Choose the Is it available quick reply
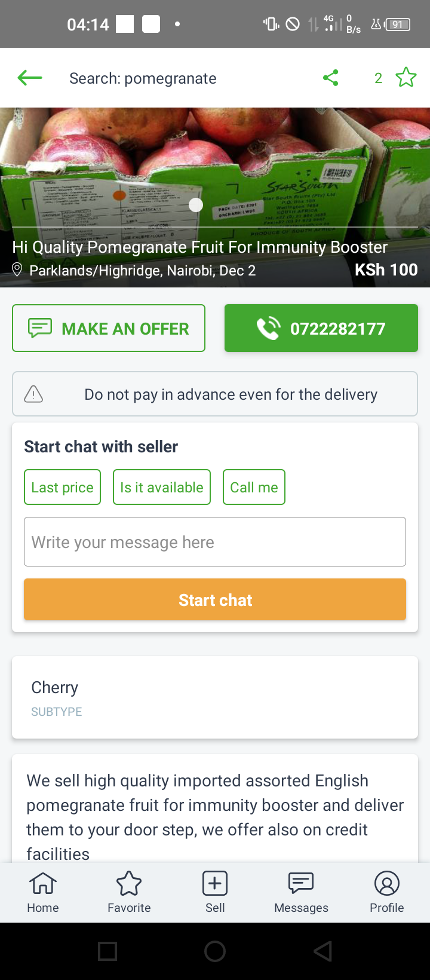430x980 pixels. 162,487
